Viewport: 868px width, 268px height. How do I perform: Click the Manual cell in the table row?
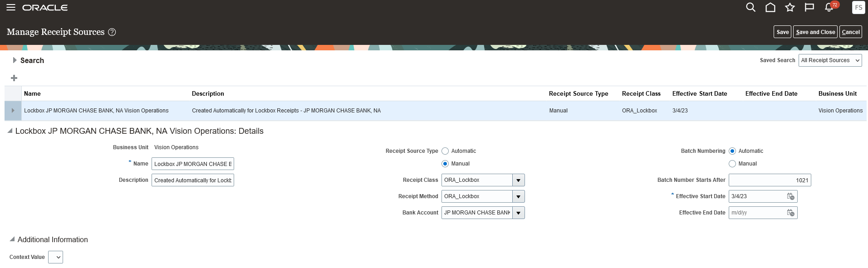pyautogui.click(x=558, y=111)
